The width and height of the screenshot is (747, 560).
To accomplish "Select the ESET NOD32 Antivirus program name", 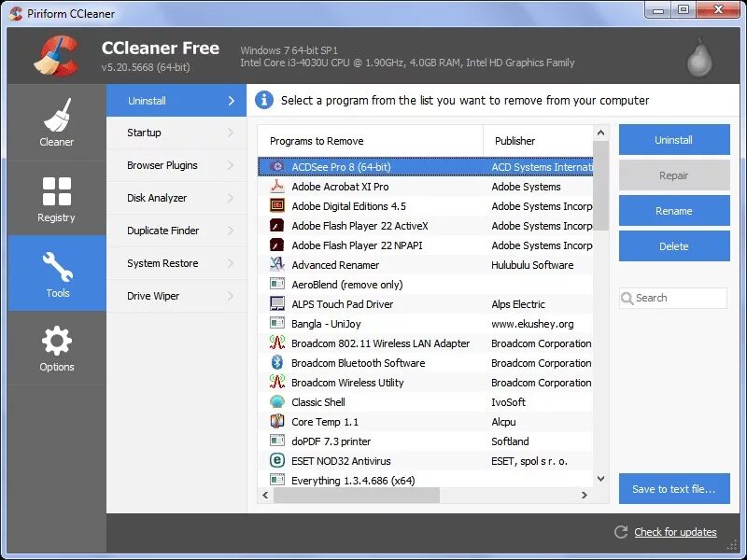I will point(341,461).
